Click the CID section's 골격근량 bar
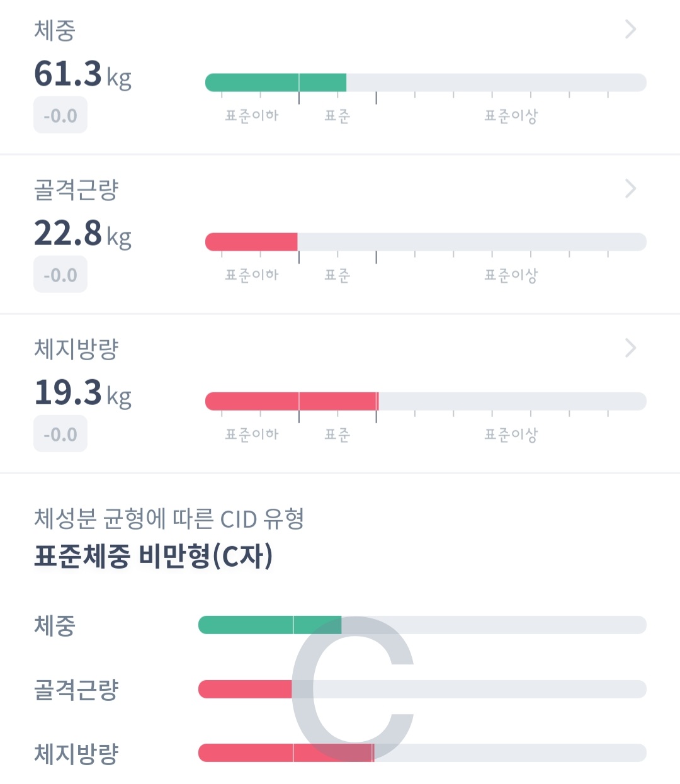The height and width of the screenshot is (784, 680). 422,689
